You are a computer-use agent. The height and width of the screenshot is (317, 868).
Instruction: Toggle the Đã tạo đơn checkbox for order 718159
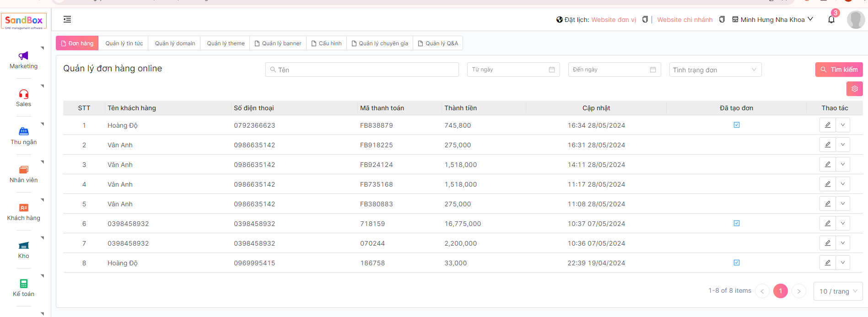pos(736,223)
